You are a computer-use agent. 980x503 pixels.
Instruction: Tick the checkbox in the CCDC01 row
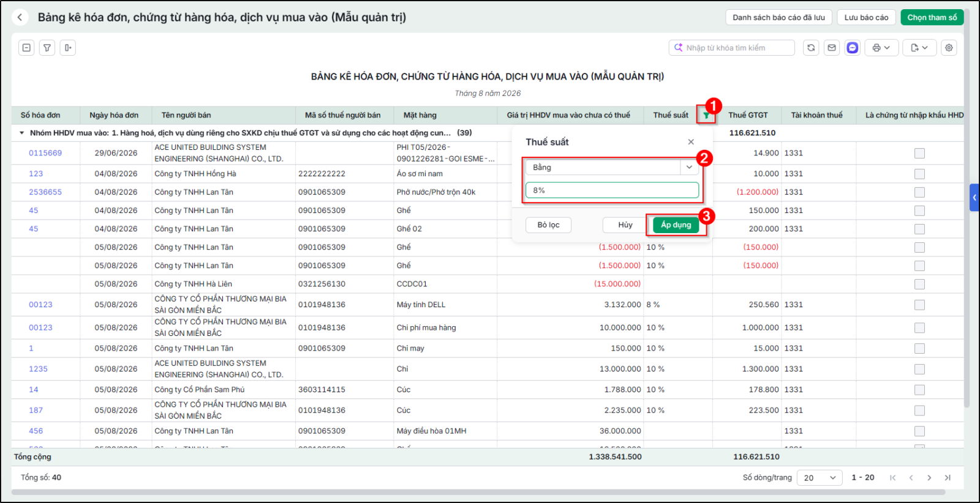[919, 284]
